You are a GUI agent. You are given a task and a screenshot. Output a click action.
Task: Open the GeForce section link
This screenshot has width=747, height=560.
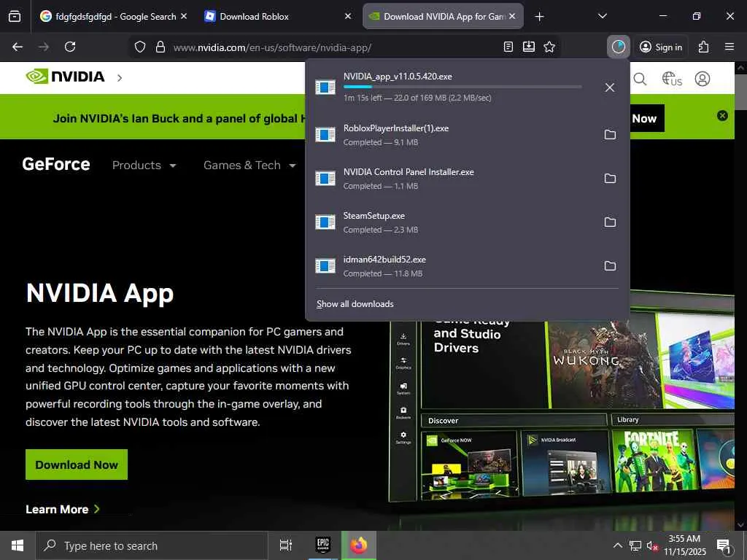point(56,164)
